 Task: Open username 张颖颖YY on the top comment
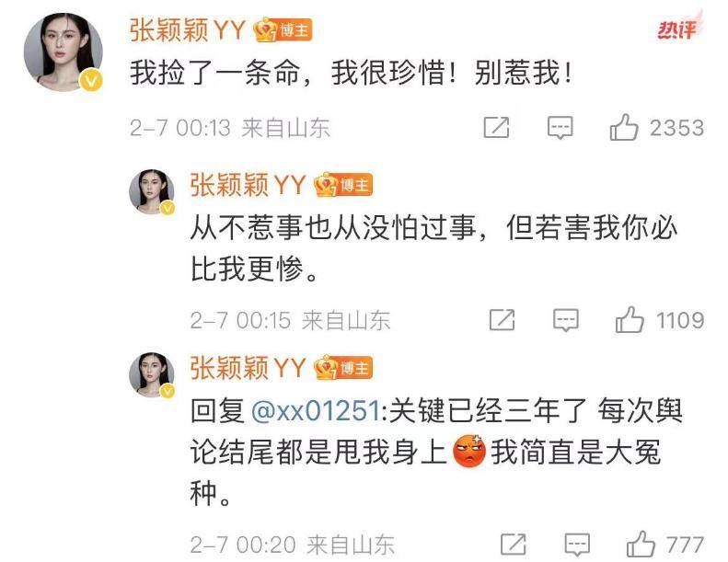187,30
